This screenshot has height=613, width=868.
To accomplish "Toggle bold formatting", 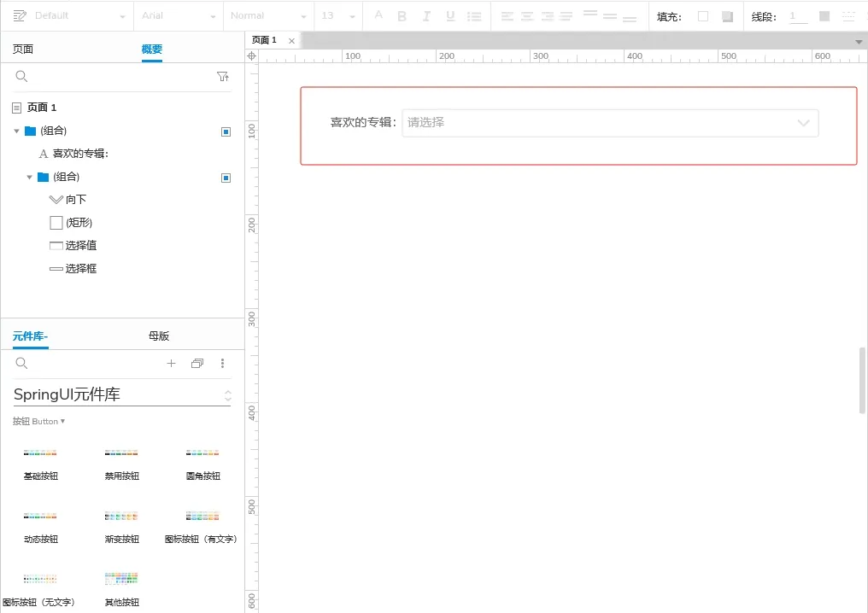I will point(402,16).
